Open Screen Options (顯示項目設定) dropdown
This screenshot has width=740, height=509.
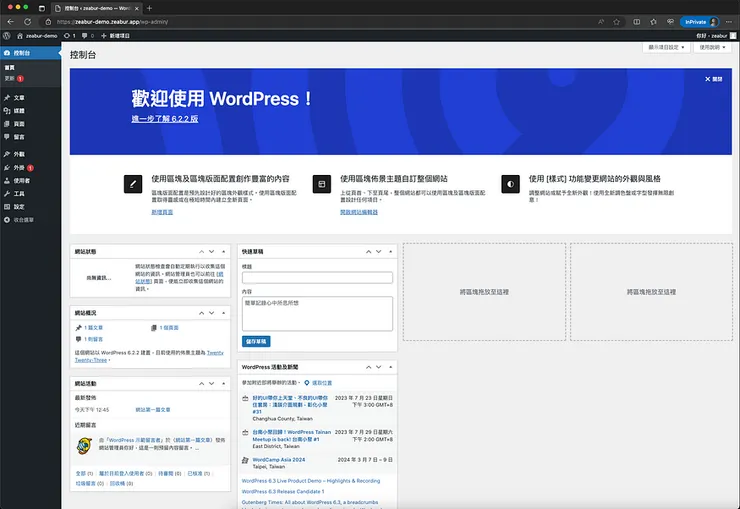click(x=666, y=47)
